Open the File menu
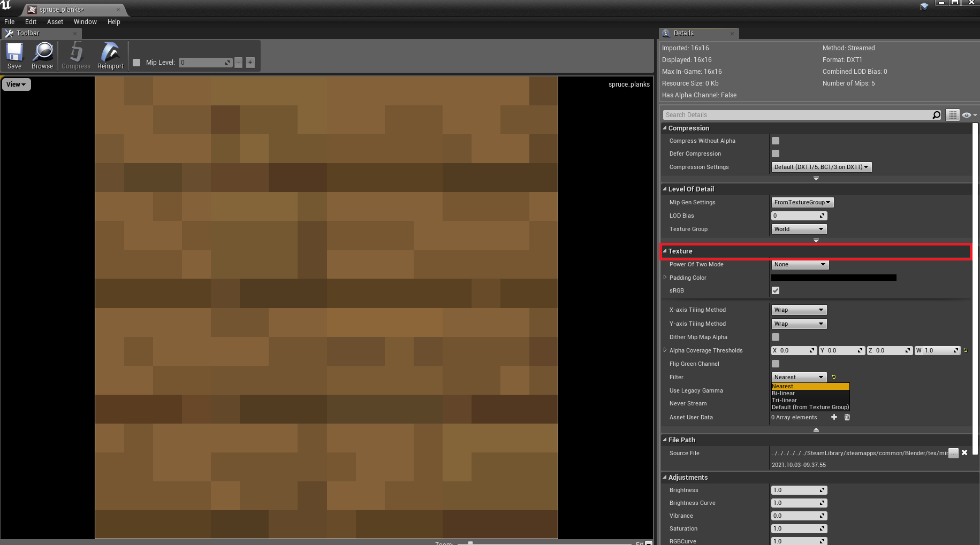The height and width of the screenshot is (545, 980). pos(10,22)
